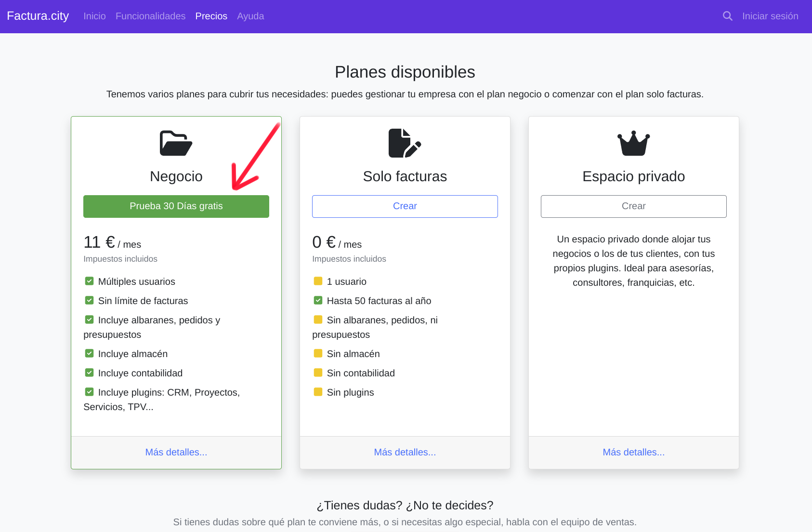Open the Inicio menu item

point(94,16)
